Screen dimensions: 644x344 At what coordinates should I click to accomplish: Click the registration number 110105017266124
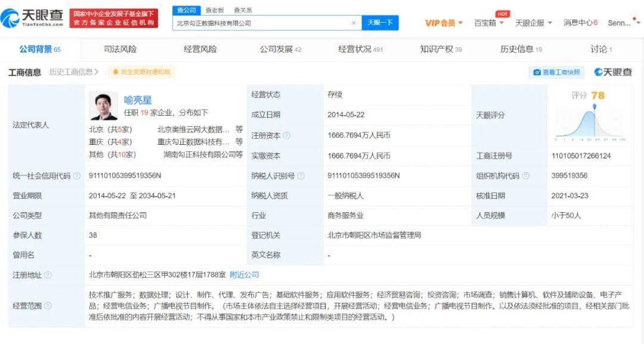tap(581, 156)
